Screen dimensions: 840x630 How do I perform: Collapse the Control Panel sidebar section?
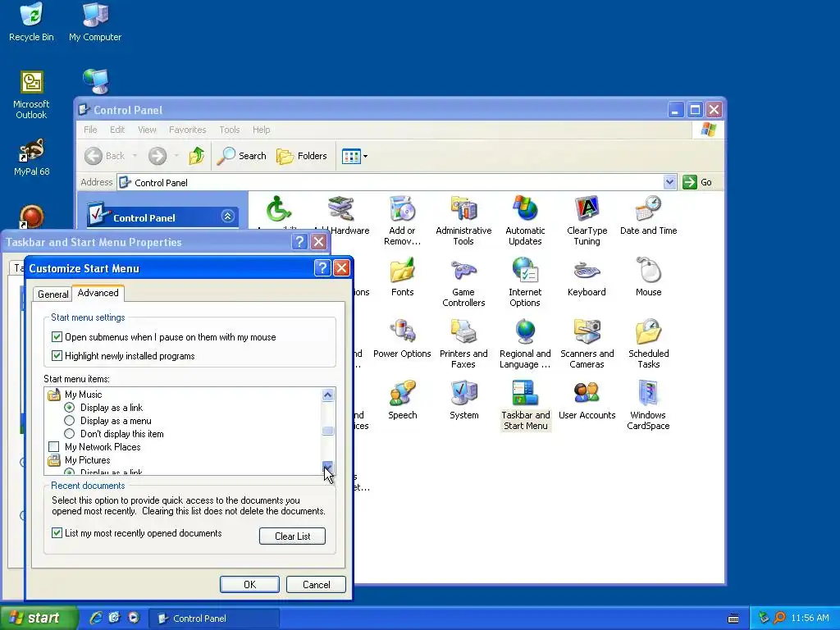[x=228, y=217]
